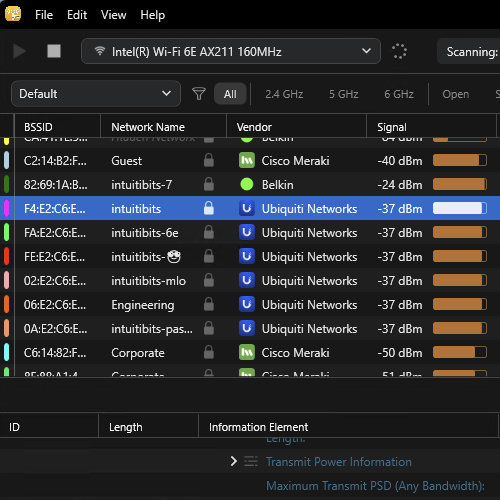Image resolution: width=500 pixels, height=500 pixels.
Task: Open the filter funnel icon
Action: coord(199,94)
